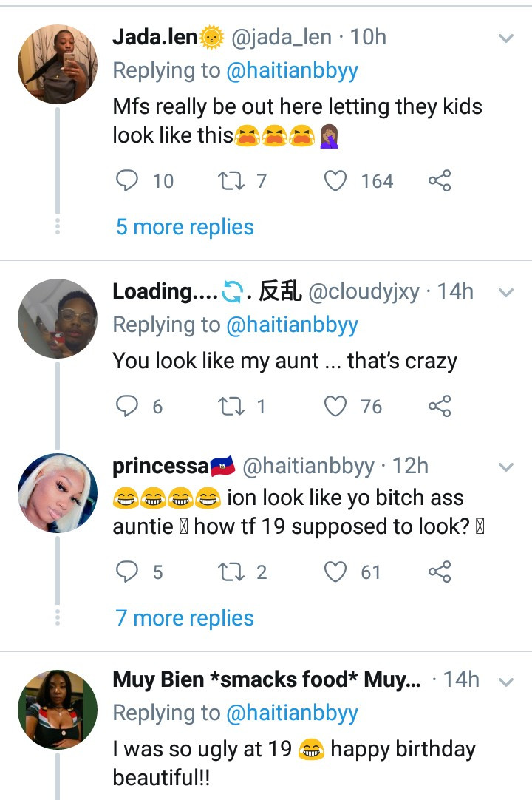This screenshot has height=800, width=532.
Task: Reply to Jada.len's tweet
Action: click(x=128, y=181)
